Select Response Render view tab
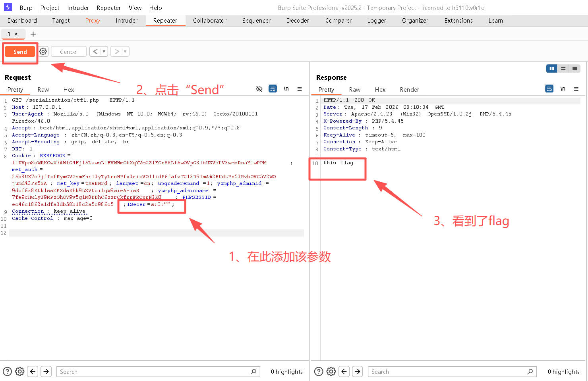Viewport: 588px width, 381px height. click(x=410, y=90)
